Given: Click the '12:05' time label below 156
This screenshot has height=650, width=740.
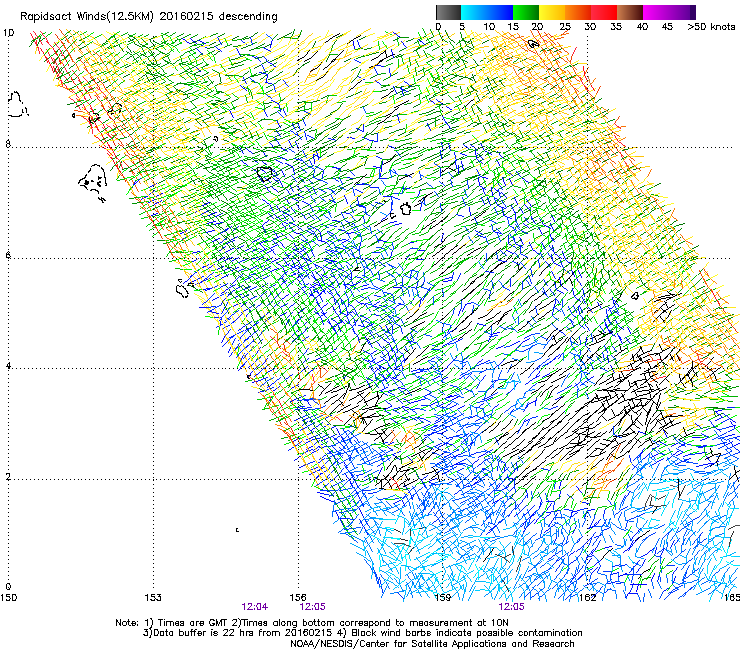Looking at the screenshot, I should (x=312, y=607).
